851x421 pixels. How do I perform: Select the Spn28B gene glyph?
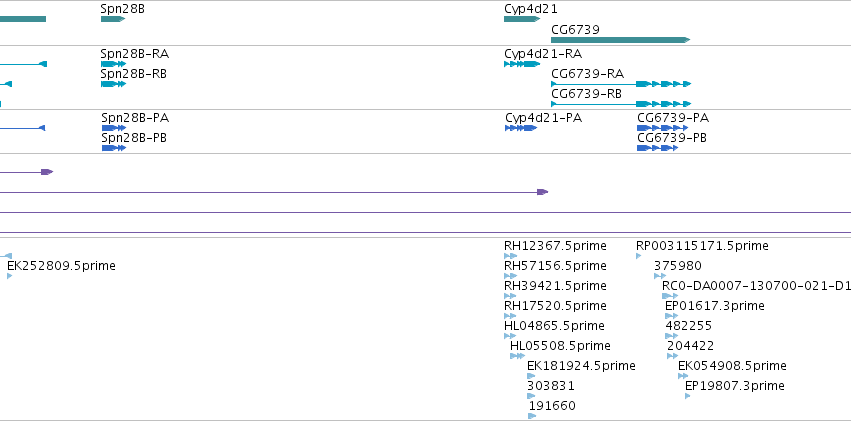click(113, 19)
